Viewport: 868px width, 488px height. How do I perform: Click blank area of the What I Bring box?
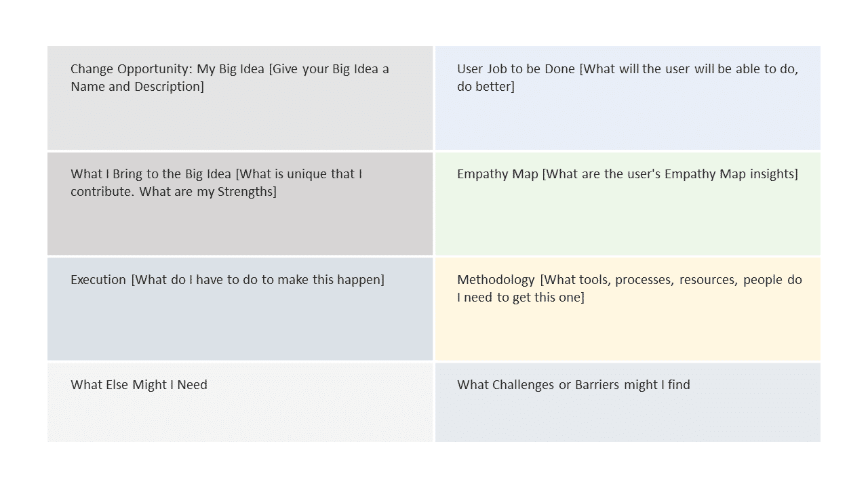click(x=240, y=227)
